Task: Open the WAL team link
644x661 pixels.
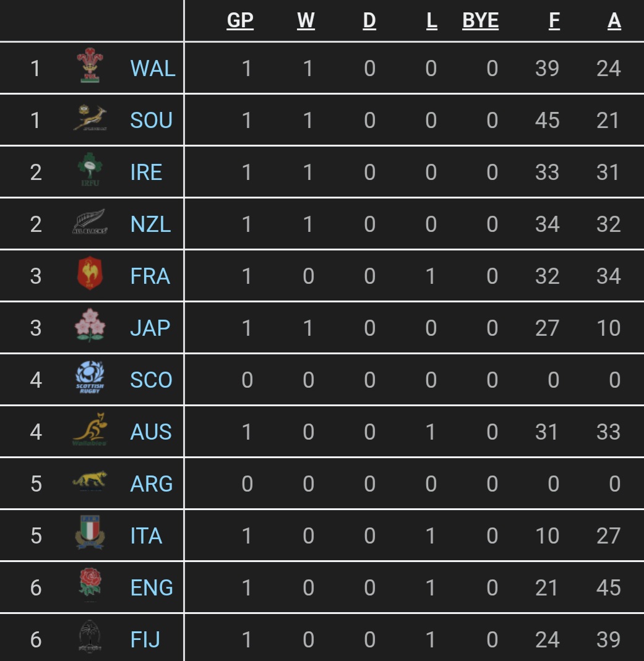Action: pos(153,68)
